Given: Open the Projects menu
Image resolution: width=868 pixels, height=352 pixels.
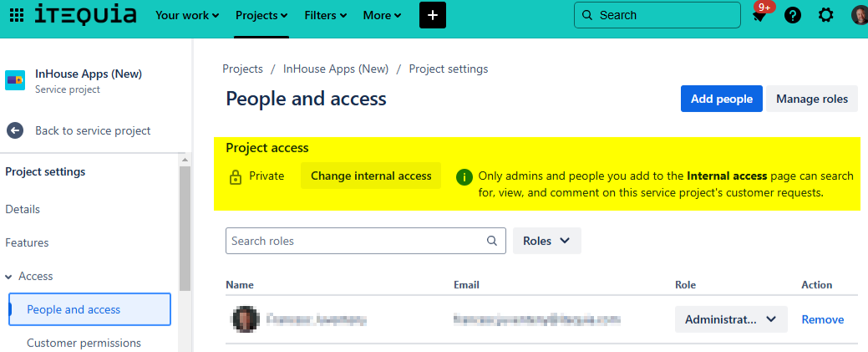Looking at the screenshot, I should 261,16.
